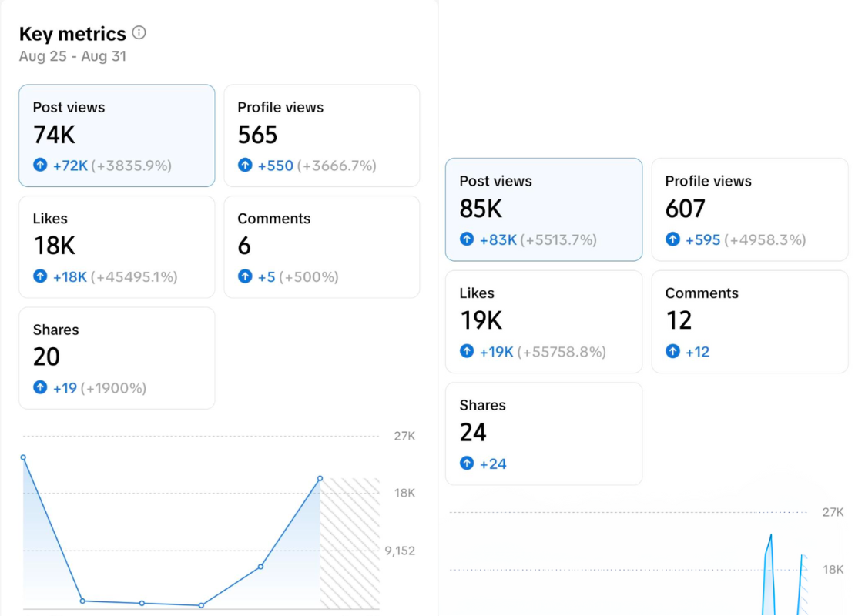Click the up arrow icon next to +83K
Viewport: 855px width, 616px height.
[x=467, y=239]
